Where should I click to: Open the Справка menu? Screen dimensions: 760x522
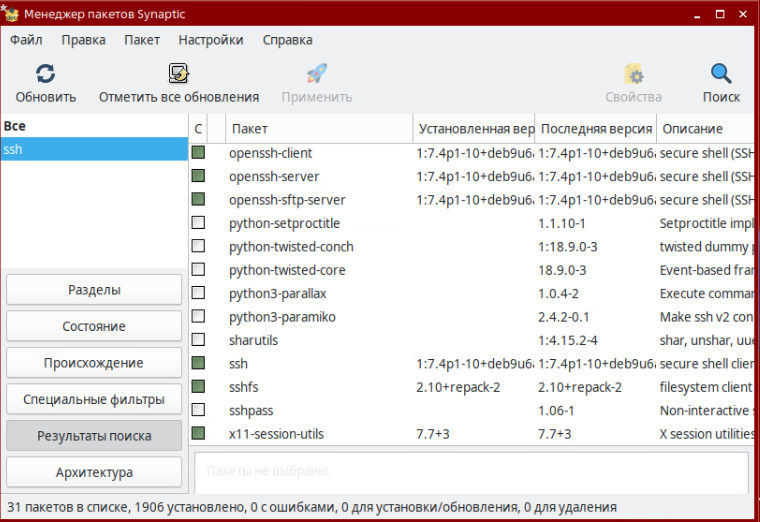pyautogui.click(x=287, y=40)
